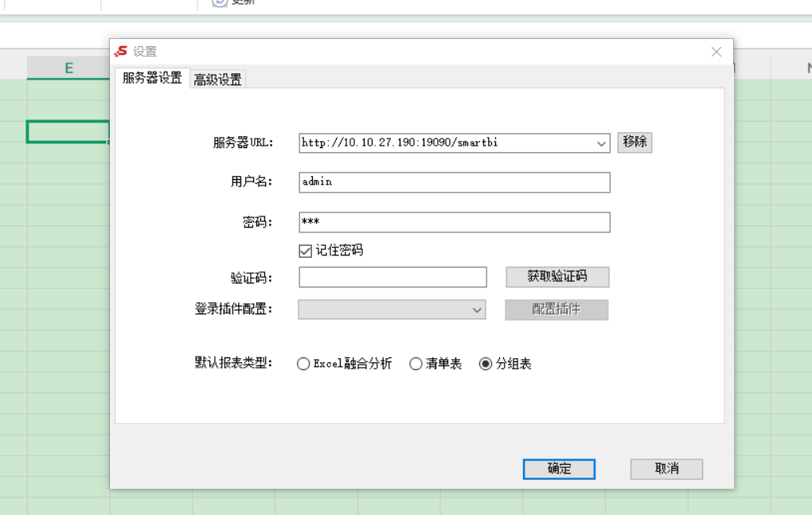
Task: Click the 获取验证码 button
Action: click(x=557, y=277)
